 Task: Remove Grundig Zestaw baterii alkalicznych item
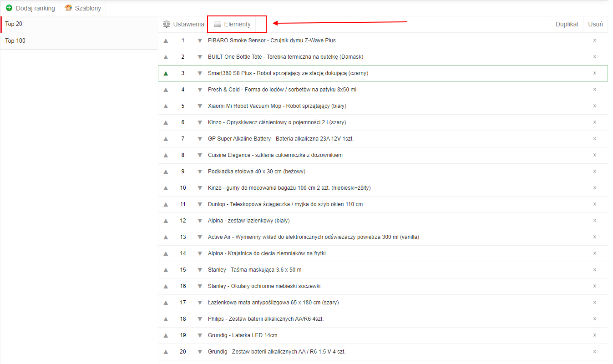tap(594, 352)
